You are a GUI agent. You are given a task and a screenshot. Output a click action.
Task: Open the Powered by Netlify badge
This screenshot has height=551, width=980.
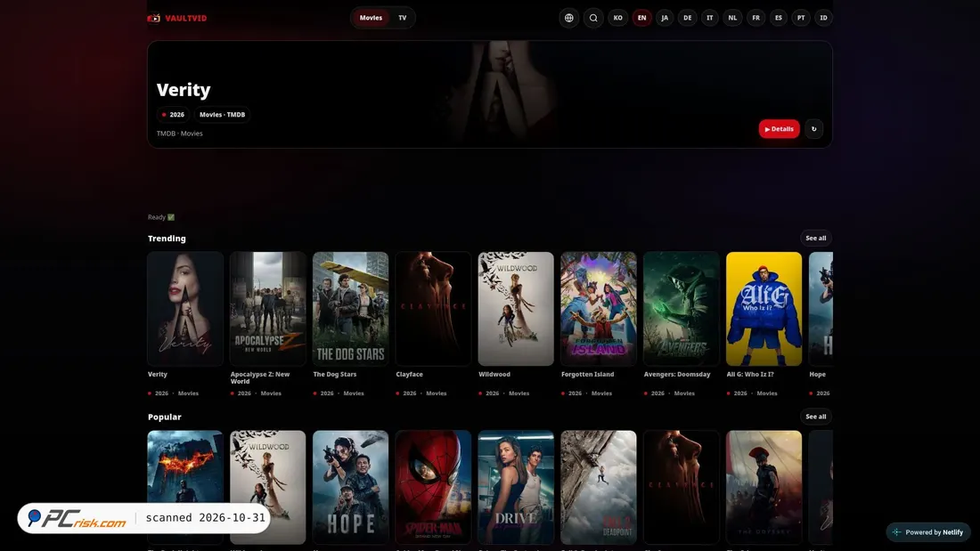pyautogui.click(x=928, y=532)
